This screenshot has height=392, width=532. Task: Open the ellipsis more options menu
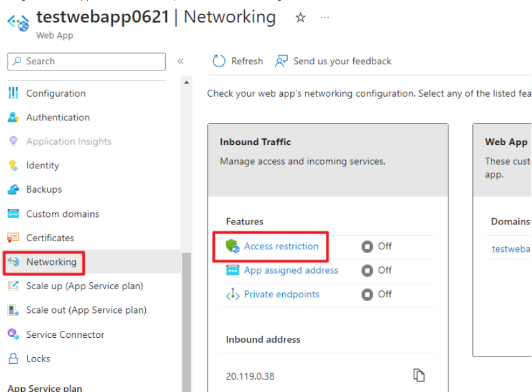[325, 17]
